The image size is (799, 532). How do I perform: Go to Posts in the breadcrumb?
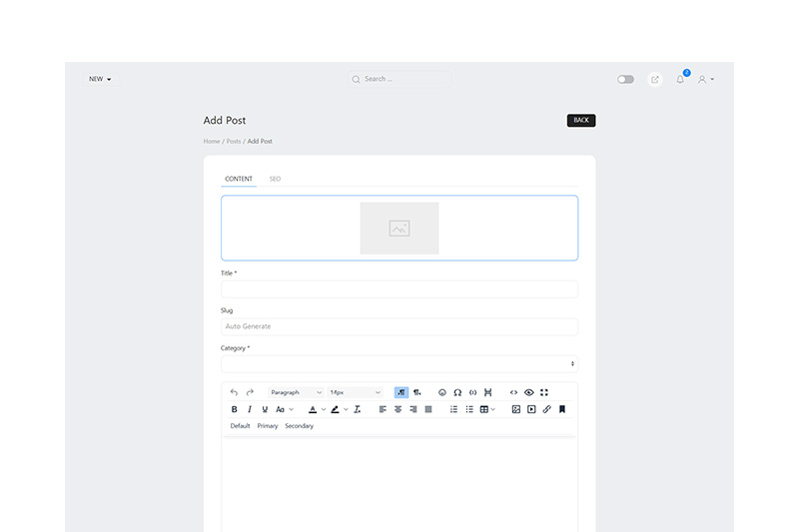click(x=234, y=142)
